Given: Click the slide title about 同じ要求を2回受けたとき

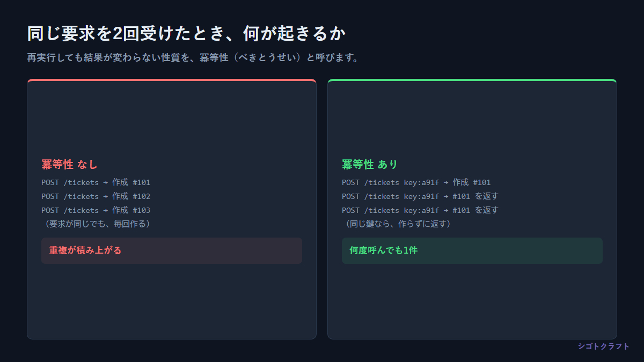Looking at the screenshot, I should pos(186,34).
